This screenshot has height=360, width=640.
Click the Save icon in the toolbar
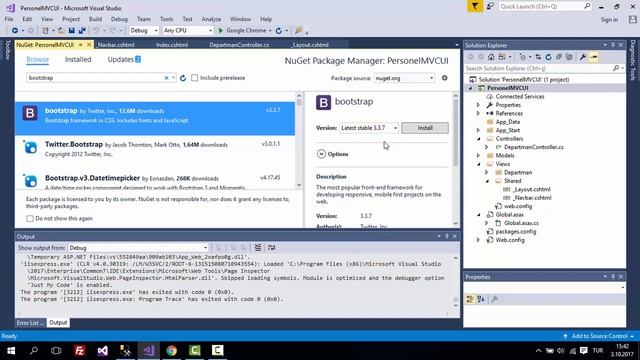[x=72, y=31]
